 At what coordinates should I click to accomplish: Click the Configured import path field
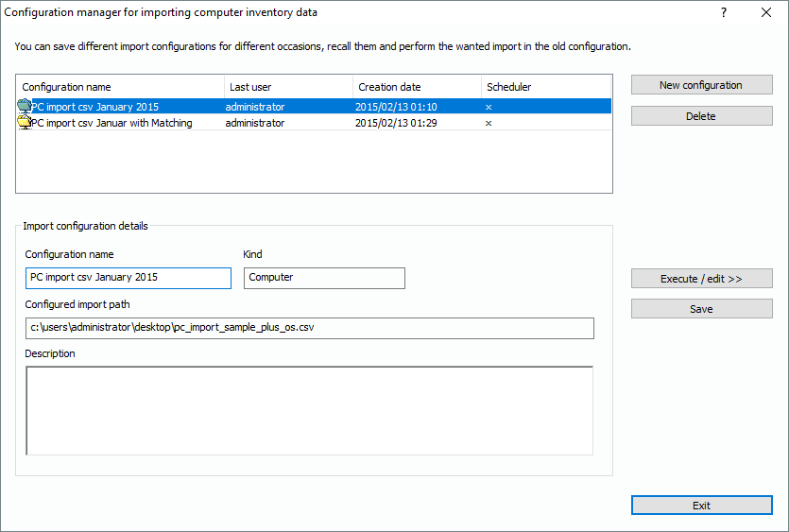click(309, 328)
